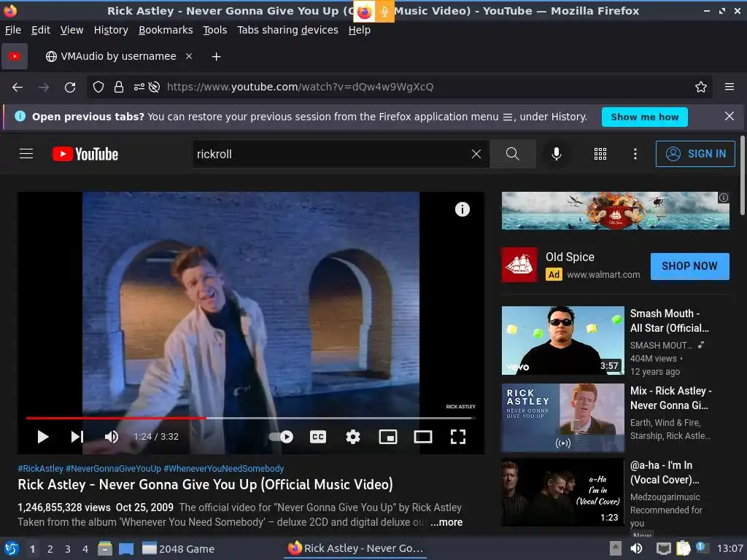Go fullscreen in the video player
747x560 pixels.
pos(458,437)
